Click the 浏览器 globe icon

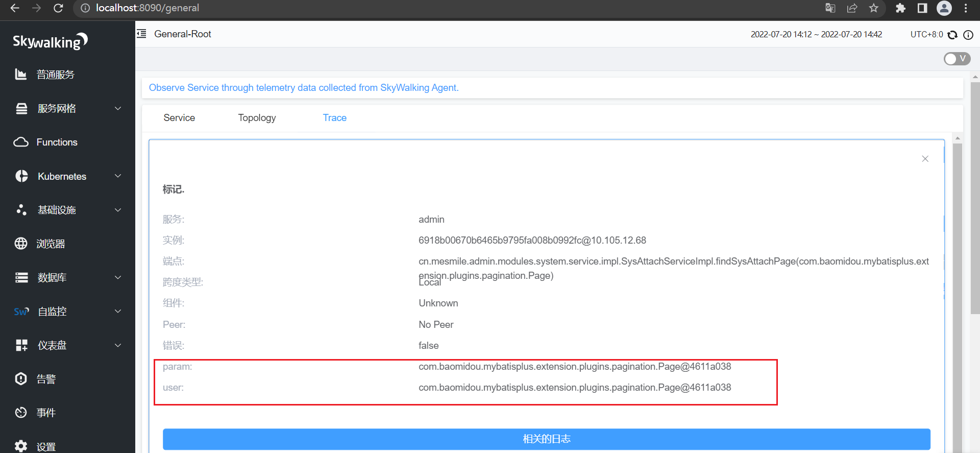[x=21, y=244]
